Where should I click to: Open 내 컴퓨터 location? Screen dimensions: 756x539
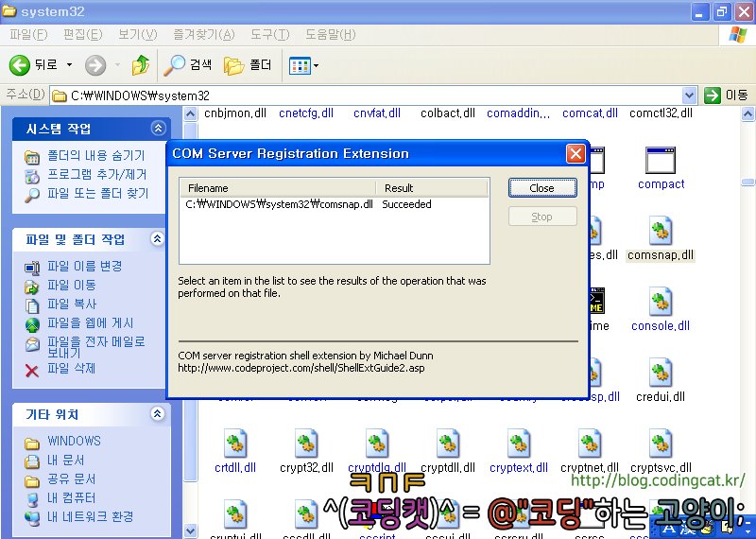(72, 497)
